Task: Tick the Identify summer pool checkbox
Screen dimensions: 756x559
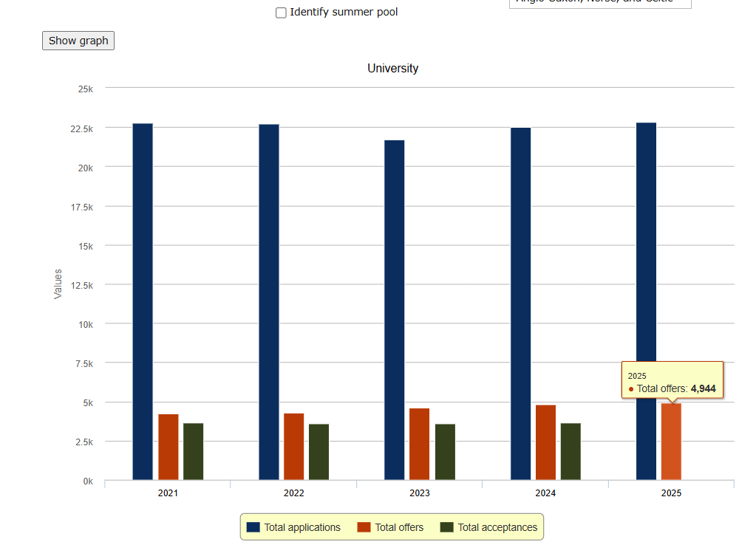Action: pyautogui.click(x=281, y=13)
